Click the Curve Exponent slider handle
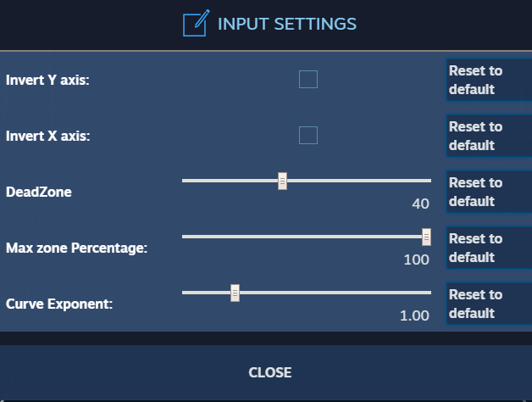 click(x=236, y=293)
